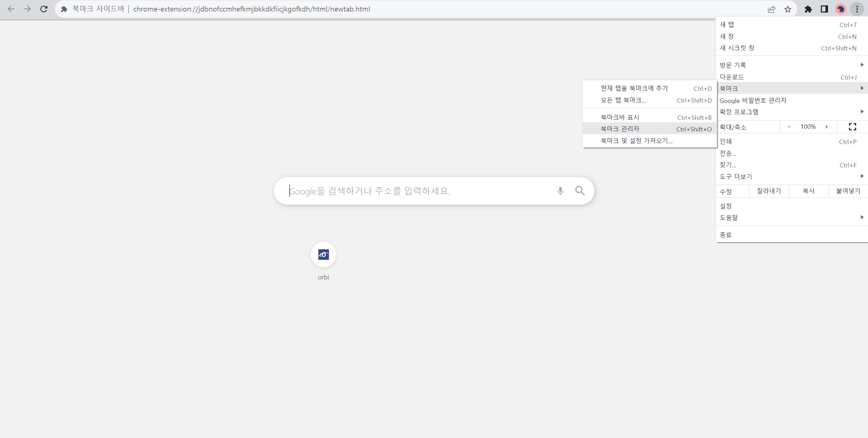Click the browser back arrow
The image size is (868, 438).
[11, 9]
